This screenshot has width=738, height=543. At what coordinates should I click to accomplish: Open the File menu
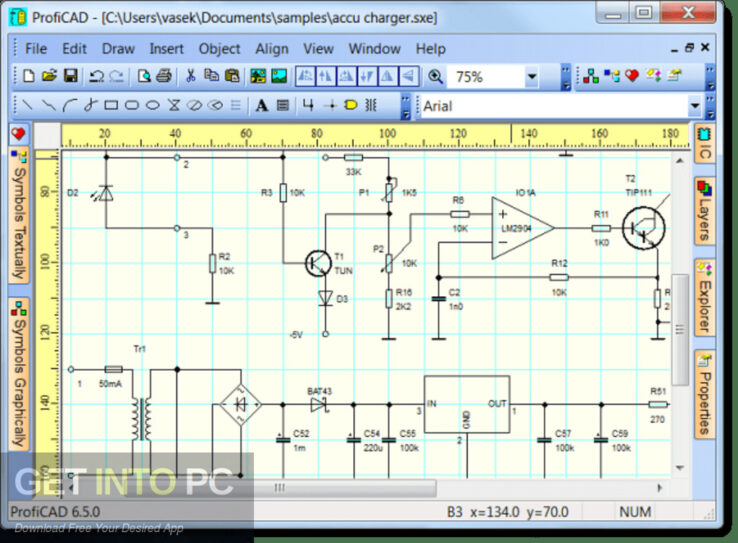(36, 48)
